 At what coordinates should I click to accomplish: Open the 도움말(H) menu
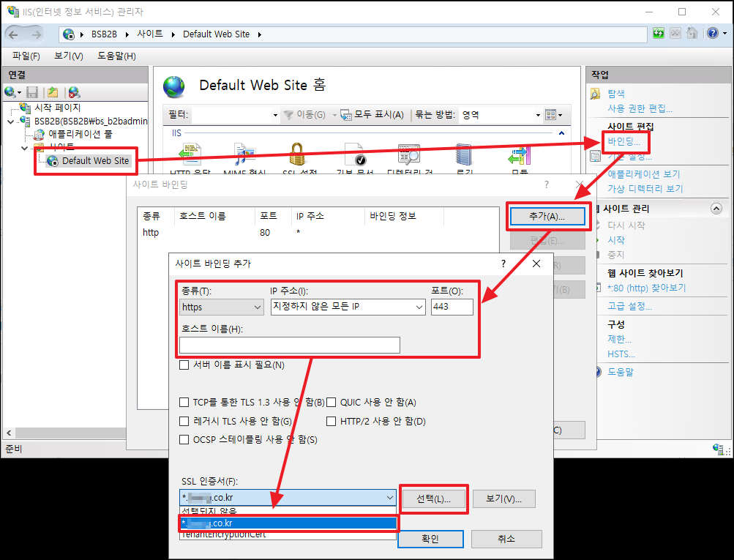tap(116, 56)
